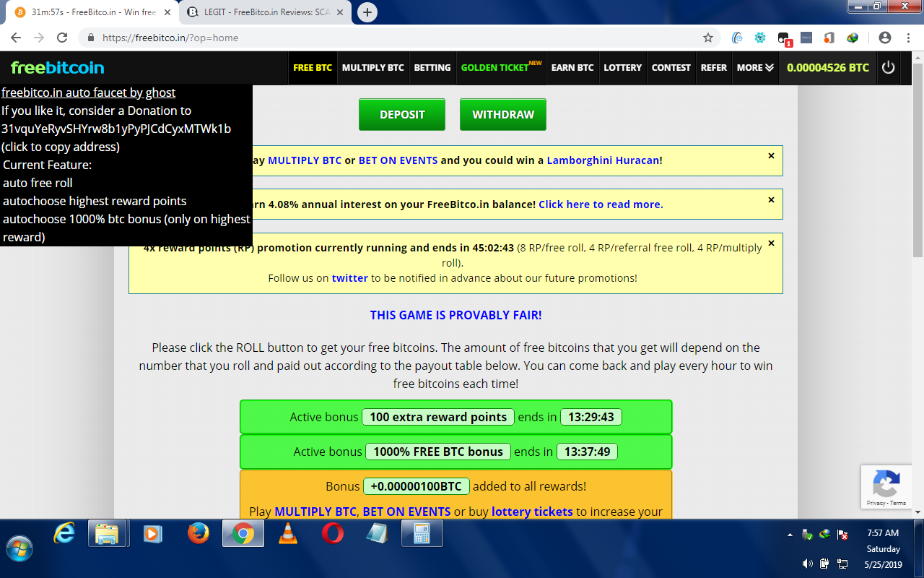Screen dimensions: 924x578
Task: Click the freebitcoin logo
Action: tap(58, 67)
